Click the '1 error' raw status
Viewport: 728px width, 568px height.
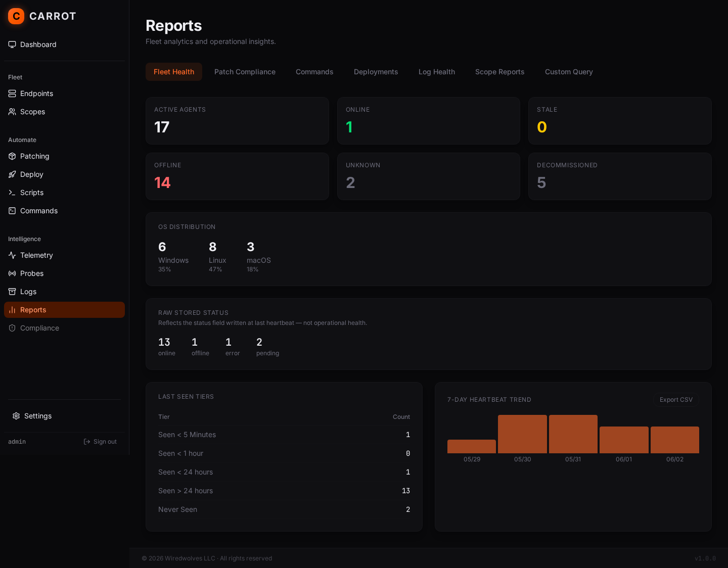(233, 347)
